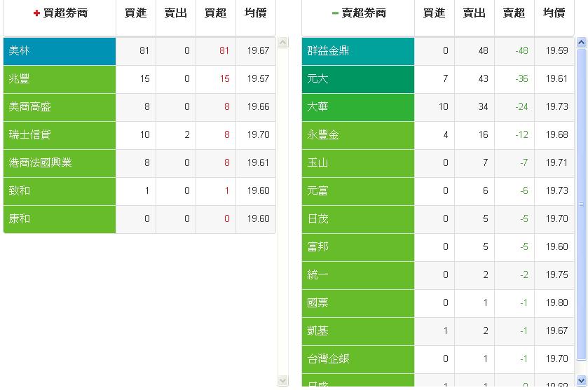Click the up arrow of the right table scrollbar
This screenshot has height=390, width=588.
[x=581, y=43]
